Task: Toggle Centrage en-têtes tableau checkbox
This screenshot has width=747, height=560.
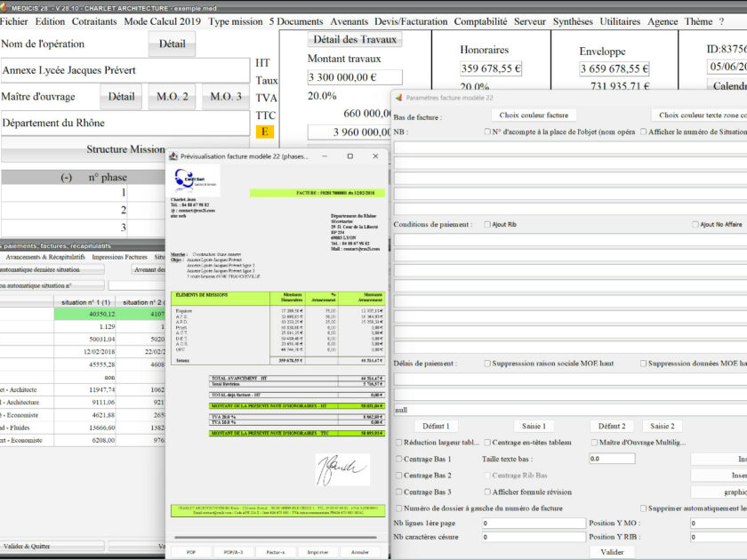Action: click(487, 443)
